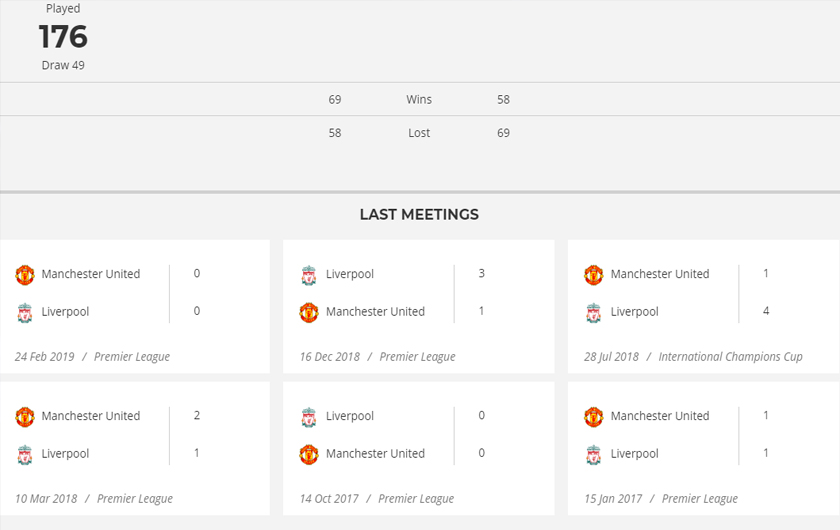The width and height of the screenshot is (840, 530).
Task: Open Manchester United link in 24 Feb 2019 card
Action: [91, 274]
